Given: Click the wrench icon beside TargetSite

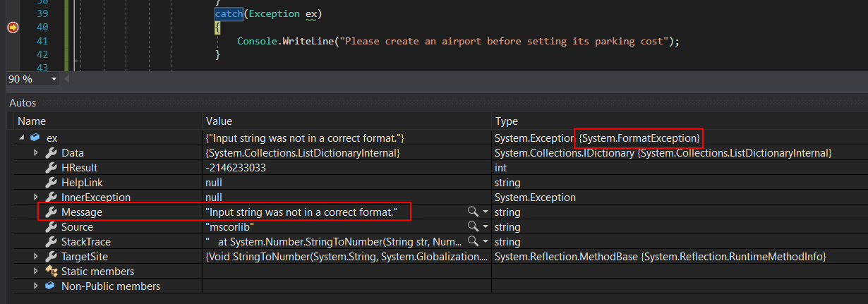Looking at the screenshot, I should 51,257.
